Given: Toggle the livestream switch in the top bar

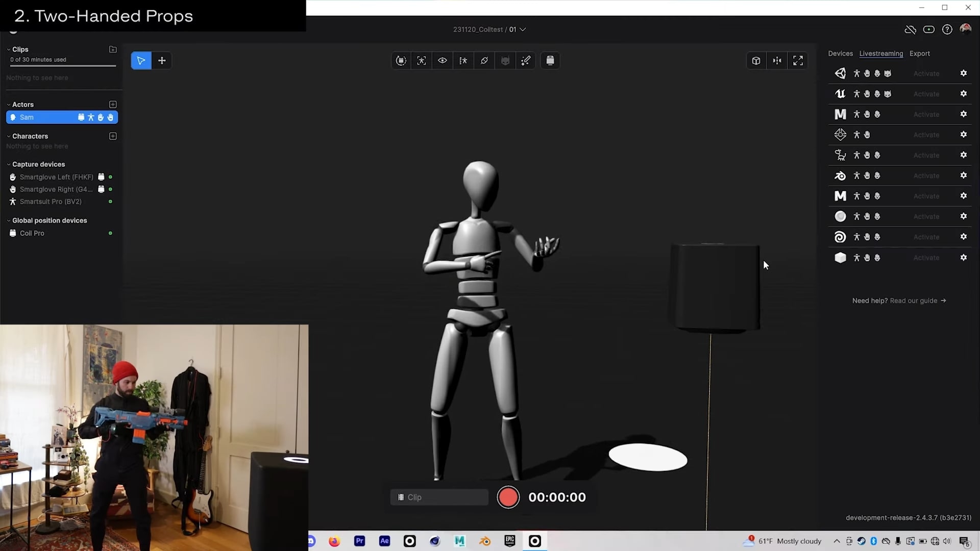Looking at the screenshot, I should tap(928, 29).
